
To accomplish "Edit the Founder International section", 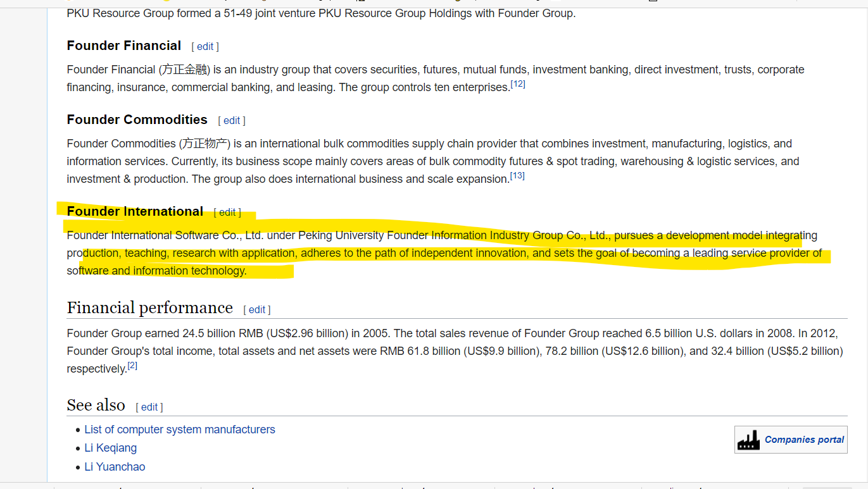I will point(227,213).
